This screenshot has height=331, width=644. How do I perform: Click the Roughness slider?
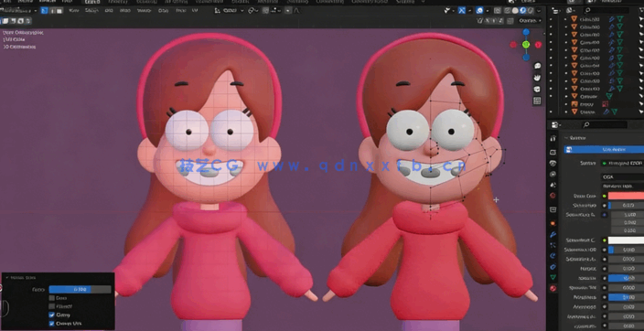[626, 297]
